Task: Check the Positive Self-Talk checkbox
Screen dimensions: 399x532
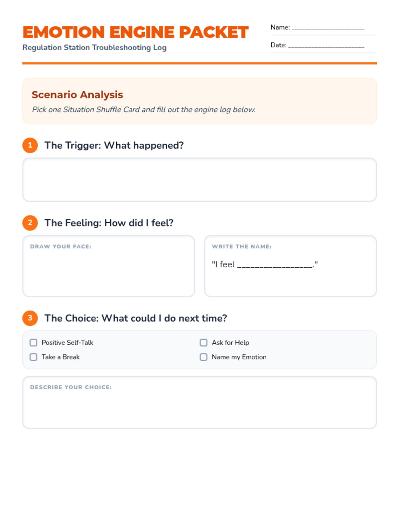Action: tap(34, 343)
